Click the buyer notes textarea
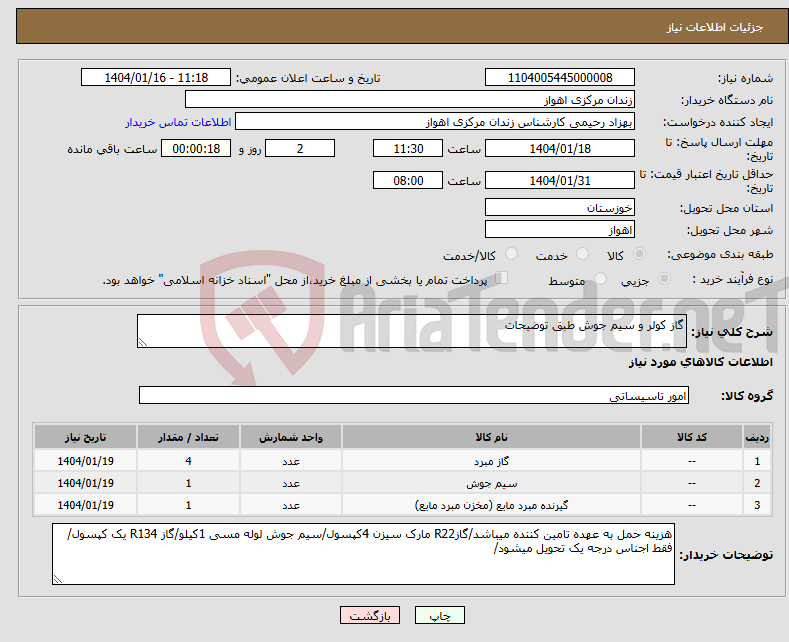Viewport: 789px width, 642px height. pos(363,554)
